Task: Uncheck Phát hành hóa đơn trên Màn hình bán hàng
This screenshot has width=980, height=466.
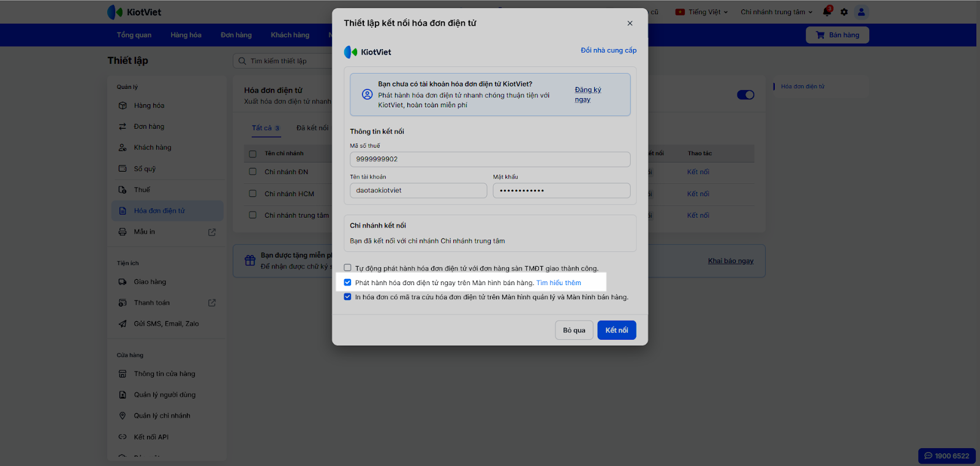Action: [347, 283]
